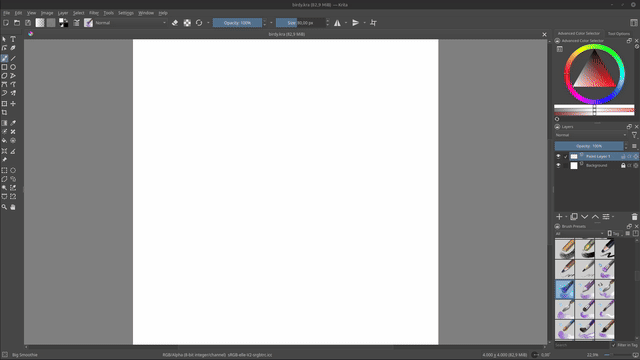
Task: Open the layer filter funnel dropdown
Action: 634,135
